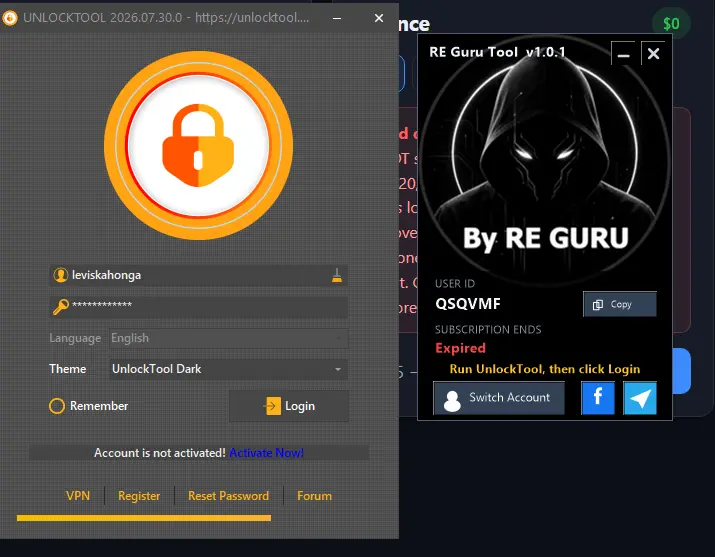Image resolution: width=715 pixels, height=557 pixels.
Task: Close the UnlockTool window
Action: pos(378,18)
